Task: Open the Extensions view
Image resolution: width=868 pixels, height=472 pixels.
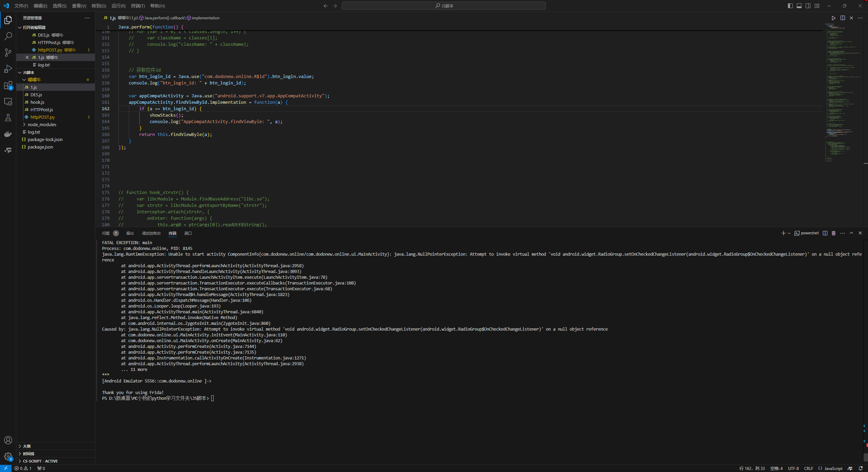Action: [x=8, y=85]
